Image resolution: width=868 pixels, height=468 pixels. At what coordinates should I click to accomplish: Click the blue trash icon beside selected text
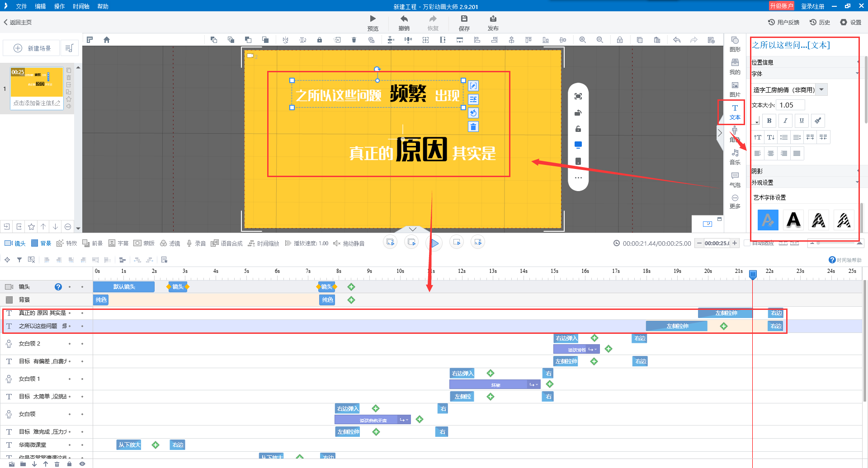point(473,126)
